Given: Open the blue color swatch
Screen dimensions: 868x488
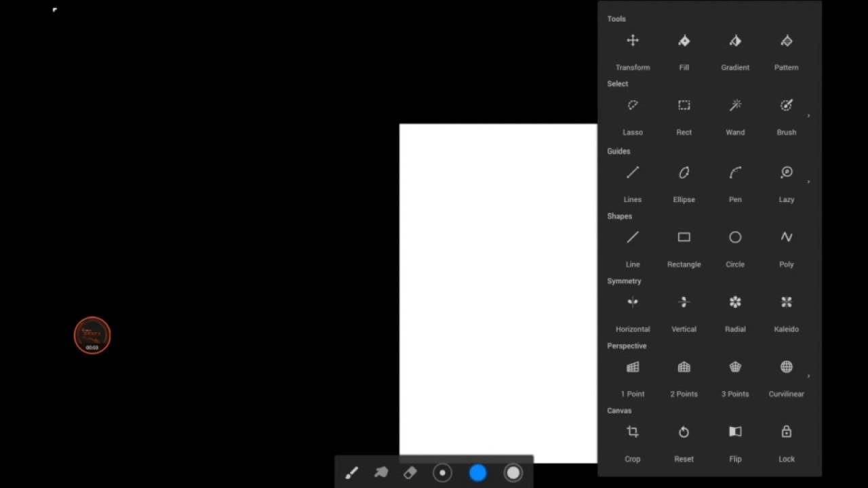Looking at the screenshot, I should tap(478, 473).
